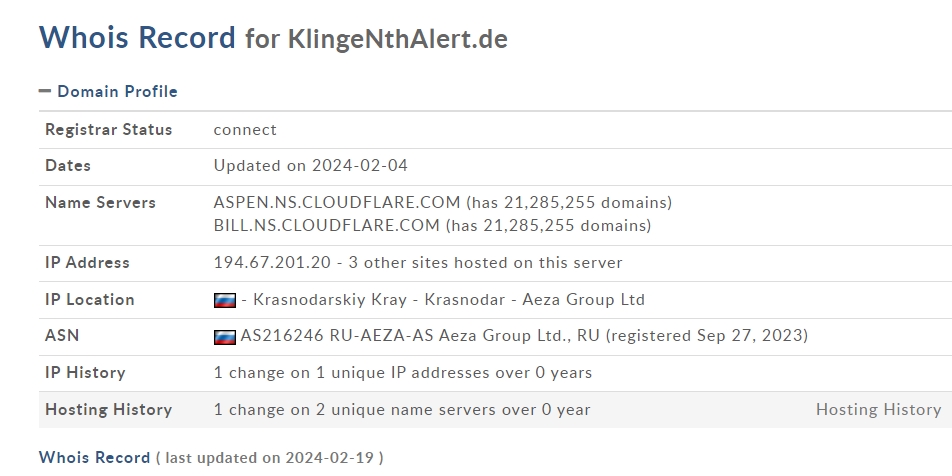
Task: Select the Whois Record page title
Action: pyautogui.click(x=137, y=37)
